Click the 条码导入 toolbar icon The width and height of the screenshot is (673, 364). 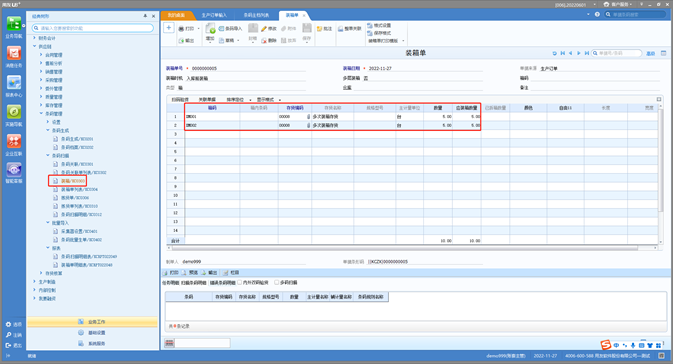pos(221,28)
